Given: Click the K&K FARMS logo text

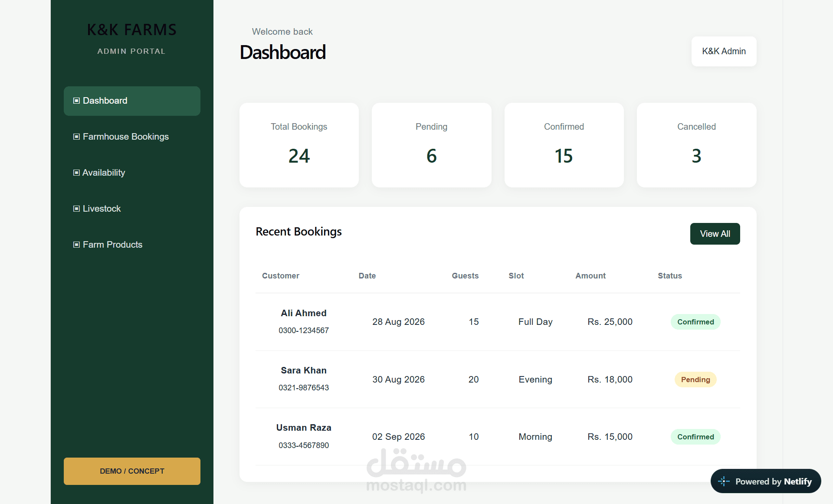Looking at the screenshot, I should click(x=132, y=29).
